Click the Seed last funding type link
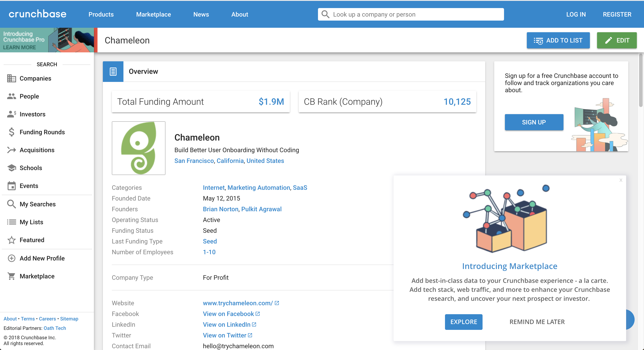Screen dimensions: 644x350 (x=210, y=241)
